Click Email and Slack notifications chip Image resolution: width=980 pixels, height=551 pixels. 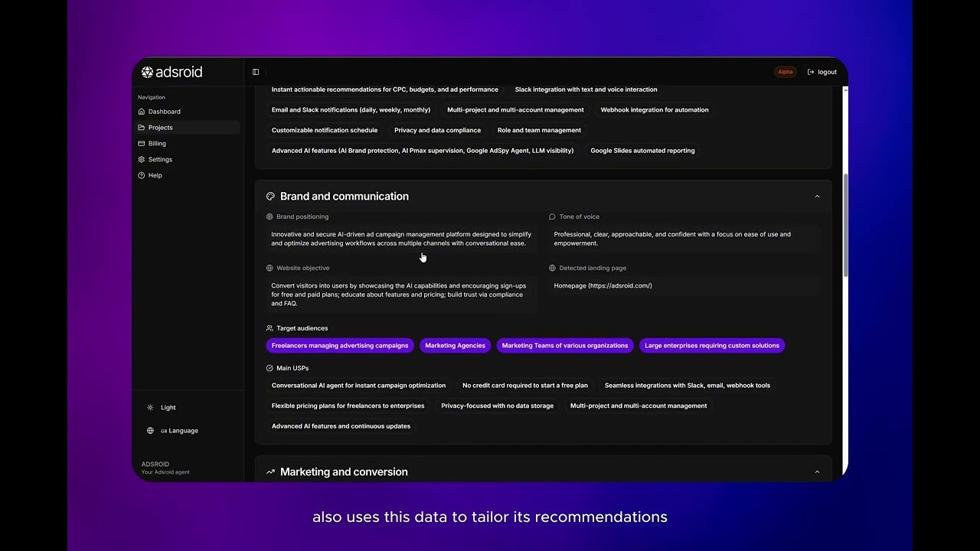(351, 110)
